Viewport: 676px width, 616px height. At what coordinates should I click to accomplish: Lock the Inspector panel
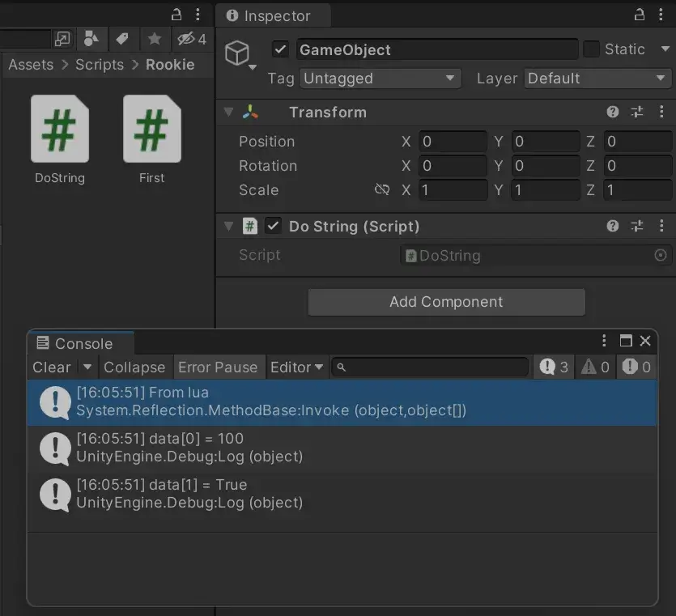click(x=640, y=15)
